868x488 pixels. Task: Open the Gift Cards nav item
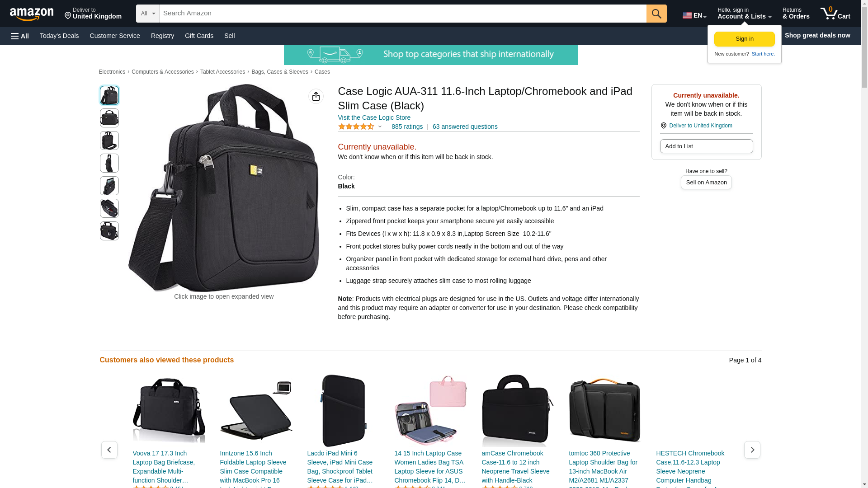click(x=199, y=36)
